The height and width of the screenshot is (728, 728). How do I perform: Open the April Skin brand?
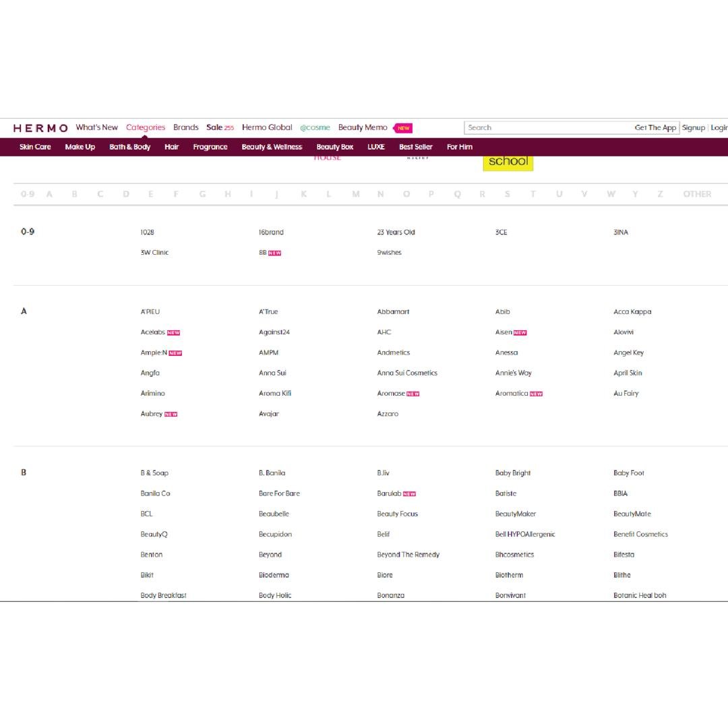[x=628, y=373]
